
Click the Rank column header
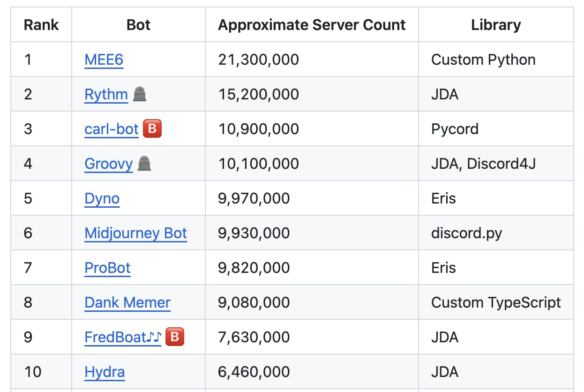click(x=41, y=25)
